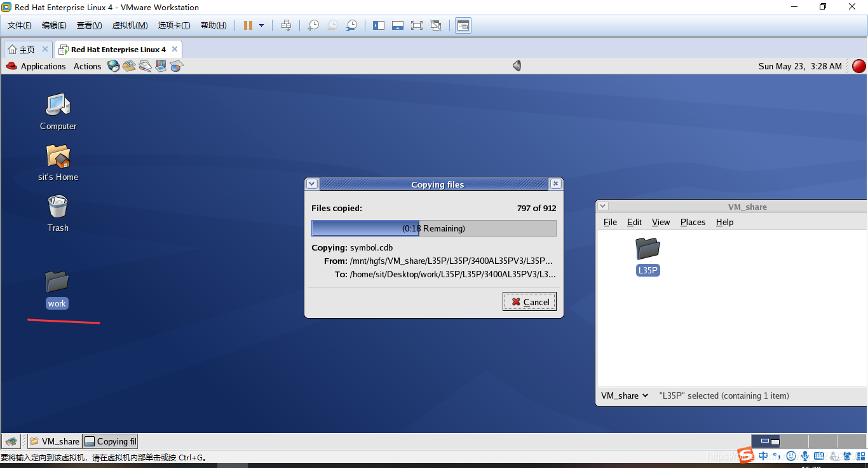Viewport: 868px width, 468px height.
Task: Select the L35P folder in VM_share
Action: tap(648, 256)
